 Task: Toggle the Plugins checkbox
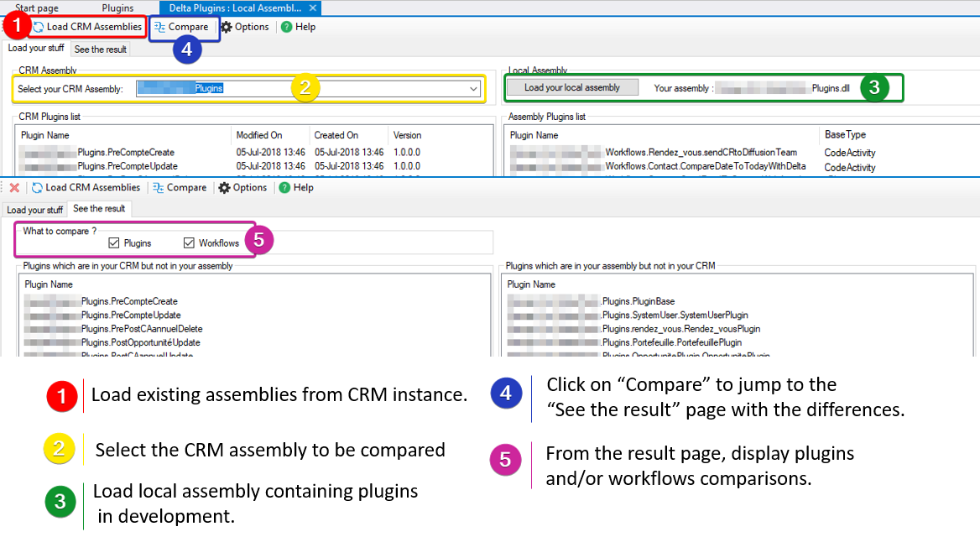[114, 243]
